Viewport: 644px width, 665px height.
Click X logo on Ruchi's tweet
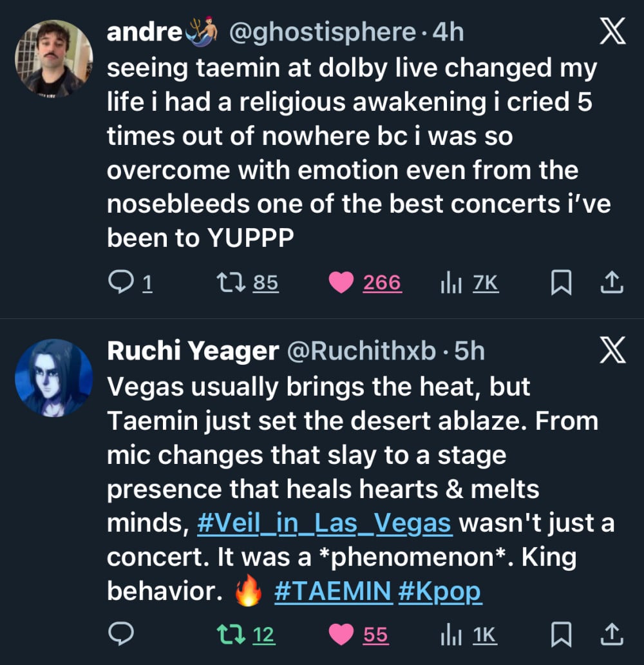(611, 351)
